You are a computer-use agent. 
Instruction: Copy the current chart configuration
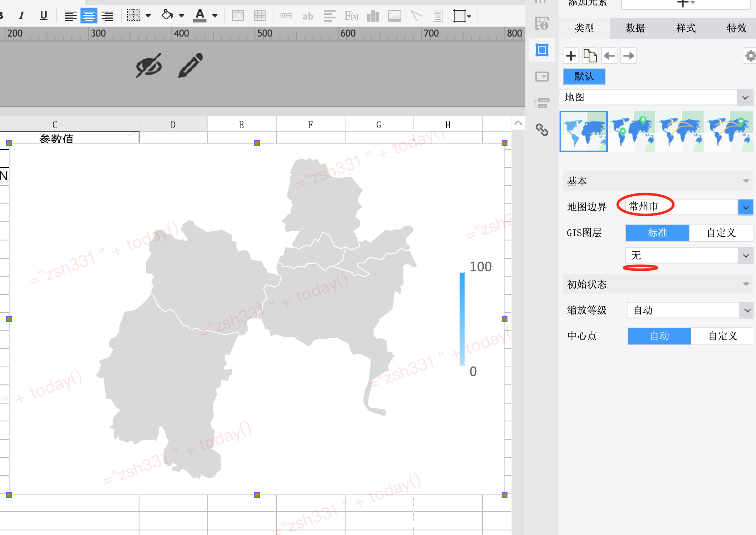pos(590,55)
